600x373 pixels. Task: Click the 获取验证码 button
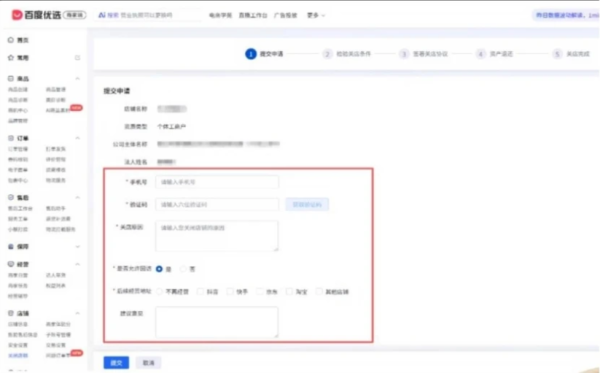point(307,204)
